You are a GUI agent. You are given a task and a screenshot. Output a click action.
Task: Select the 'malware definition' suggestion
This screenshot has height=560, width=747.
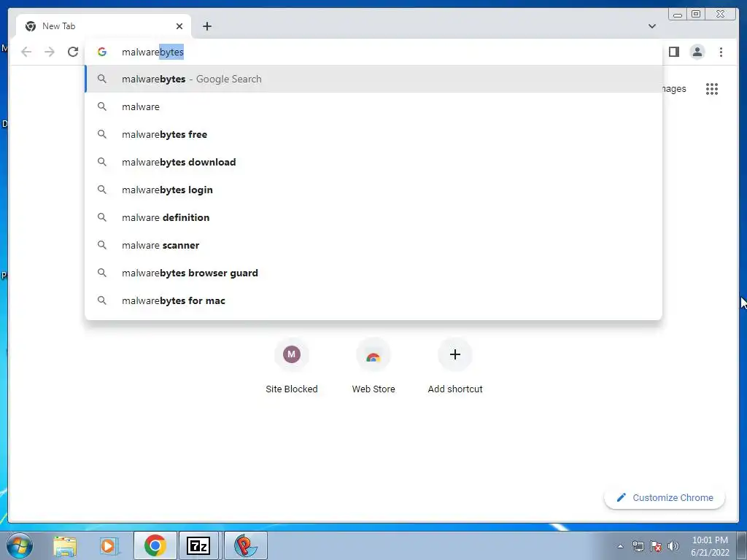(x=373, y=217)
